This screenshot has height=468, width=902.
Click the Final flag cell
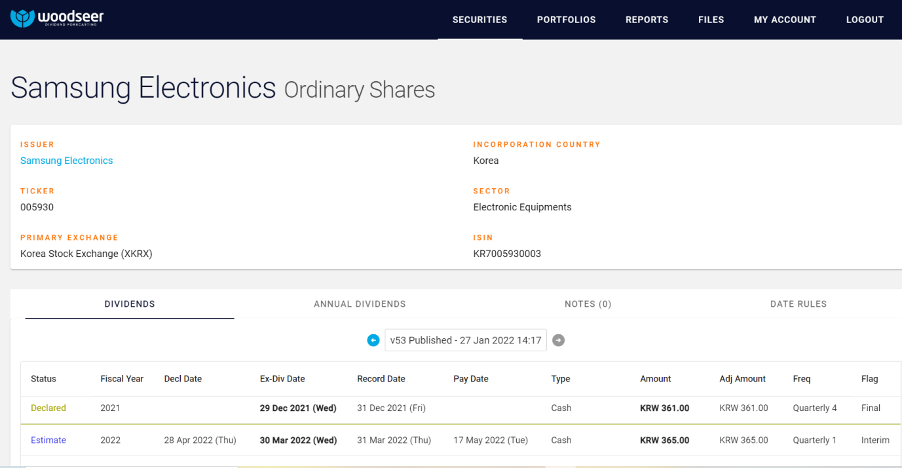(x=871, y=408)
